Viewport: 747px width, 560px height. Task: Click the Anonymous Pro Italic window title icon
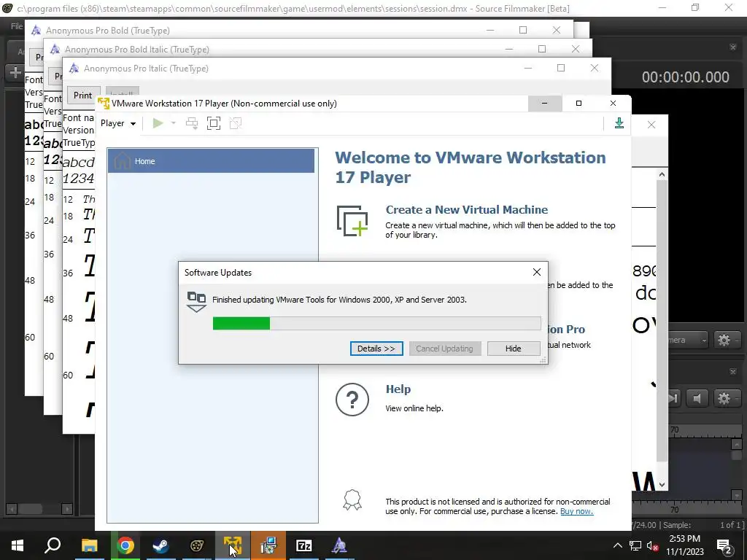click(x=74, y=68)
